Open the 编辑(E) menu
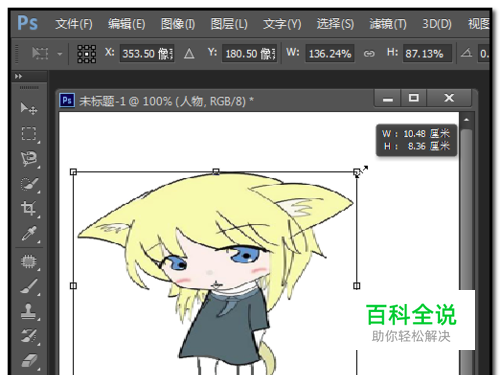The width and height of the screenshot is (500, 375). [126, 24]
